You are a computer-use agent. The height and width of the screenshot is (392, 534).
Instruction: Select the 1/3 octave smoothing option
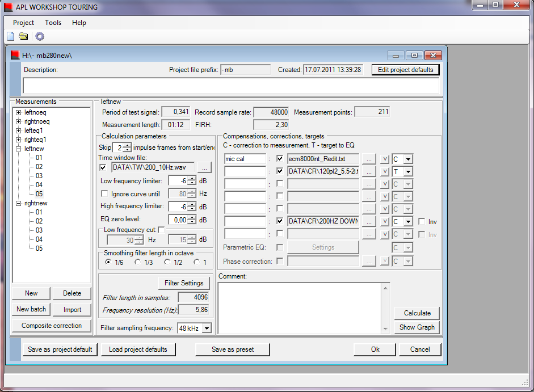[x=138, y=262]
